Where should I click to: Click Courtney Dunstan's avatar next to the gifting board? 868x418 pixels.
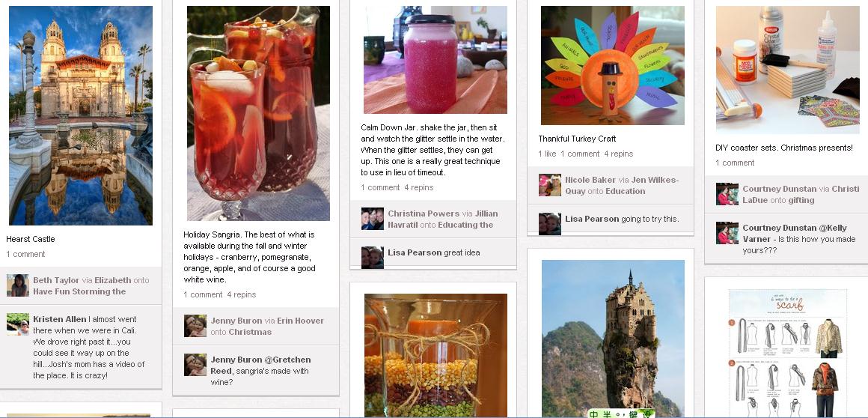(x=727, y=194)
